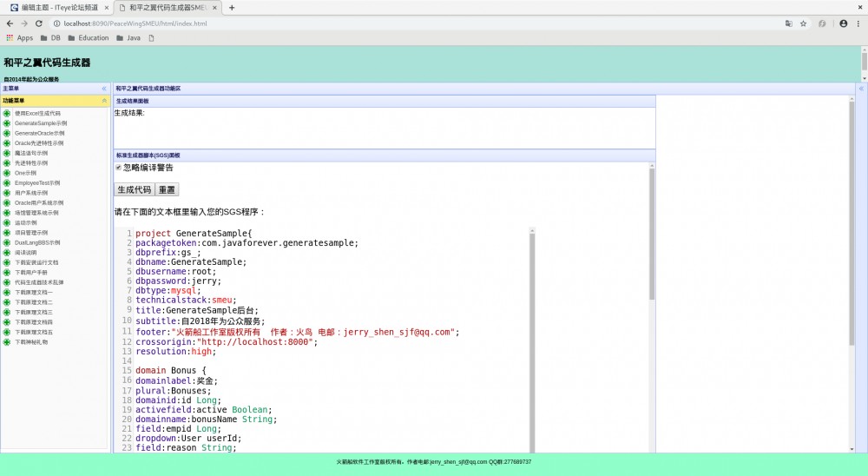This screenshot has width=868, height=476.
Task: Click the green icon beside 下载用户手册
Action: click(x=7, y=272)
